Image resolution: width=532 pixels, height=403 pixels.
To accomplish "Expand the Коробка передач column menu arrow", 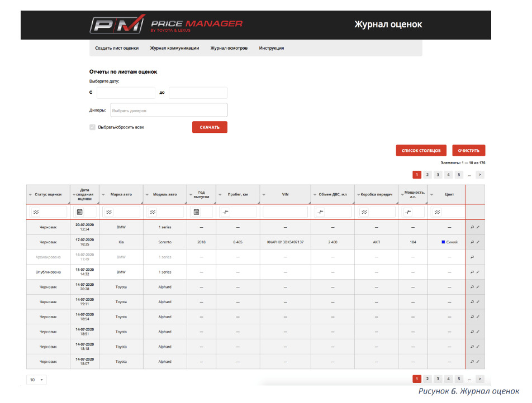I will 359,195.
